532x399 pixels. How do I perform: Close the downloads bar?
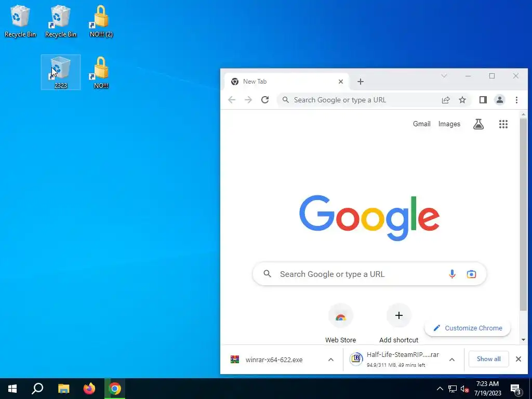coord(518,359)
